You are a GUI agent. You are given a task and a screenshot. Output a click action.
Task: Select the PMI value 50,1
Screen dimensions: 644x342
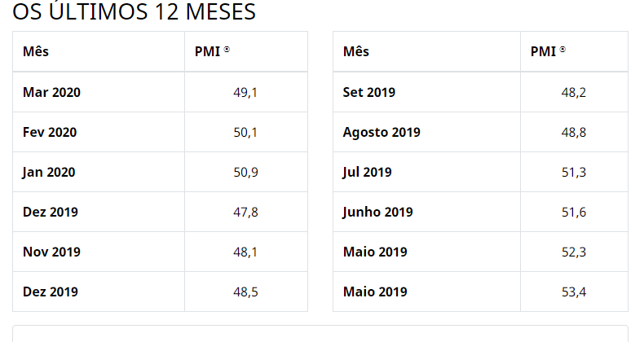[x=245, y=132]
